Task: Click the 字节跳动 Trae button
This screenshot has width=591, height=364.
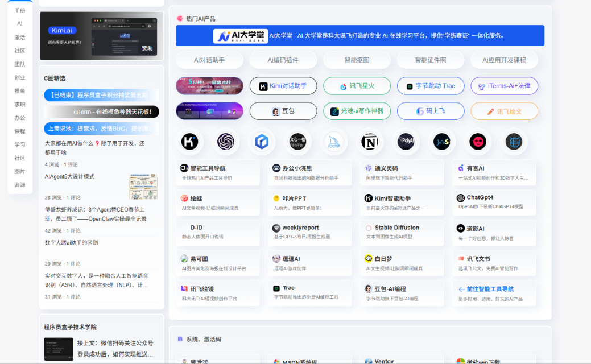Action: (431, 86)
